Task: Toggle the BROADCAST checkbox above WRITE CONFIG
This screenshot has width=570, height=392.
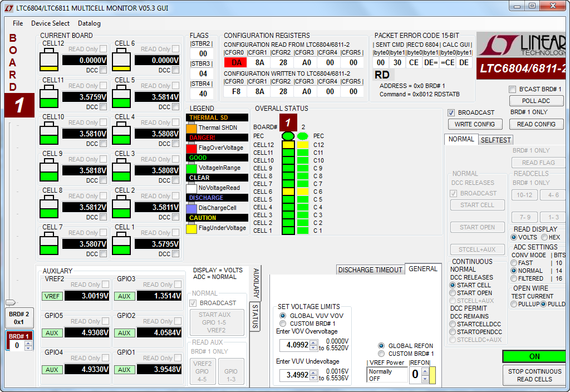Action: (451, 112)
